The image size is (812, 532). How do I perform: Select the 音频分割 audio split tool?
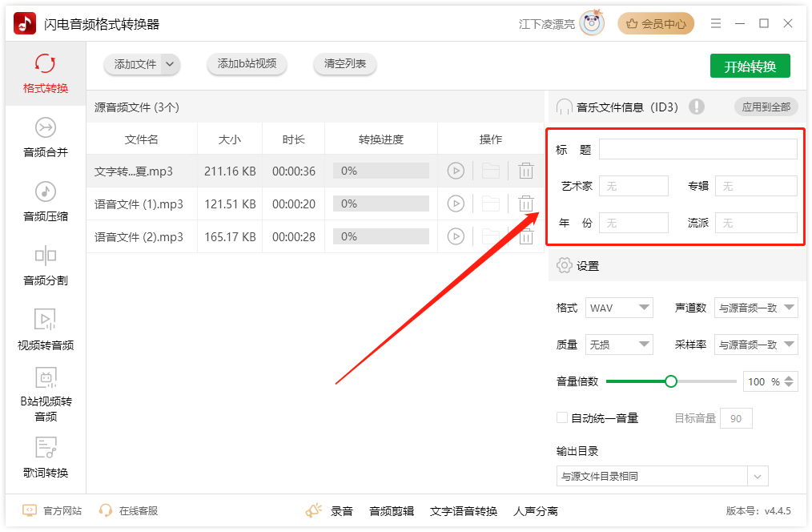pyautogui.click(x=46, y=265)
